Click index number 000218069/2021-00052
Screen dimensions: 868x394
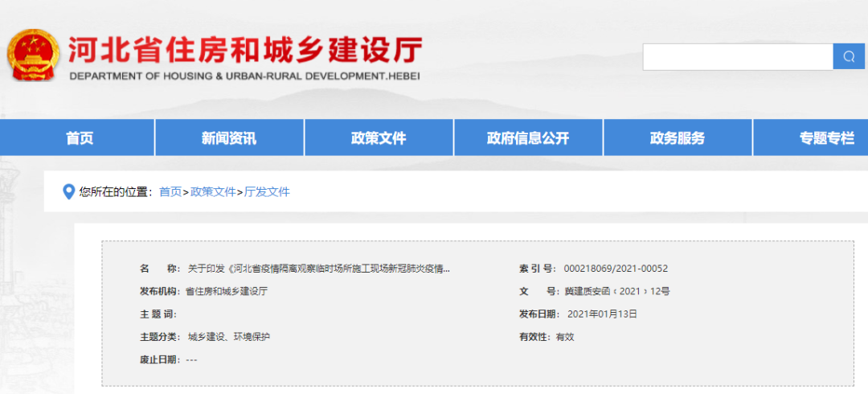tap(616, 269)
